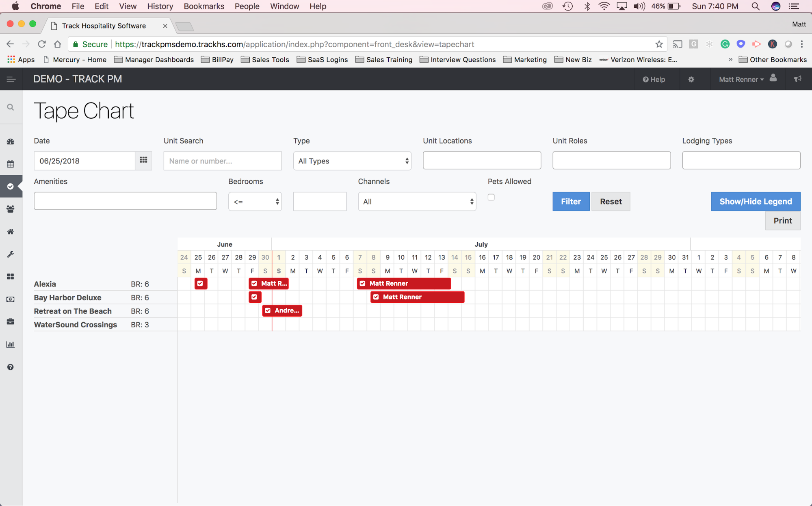Open the gear settings icon in header
This screenshot has height=506, width=812.
[691, 79]
